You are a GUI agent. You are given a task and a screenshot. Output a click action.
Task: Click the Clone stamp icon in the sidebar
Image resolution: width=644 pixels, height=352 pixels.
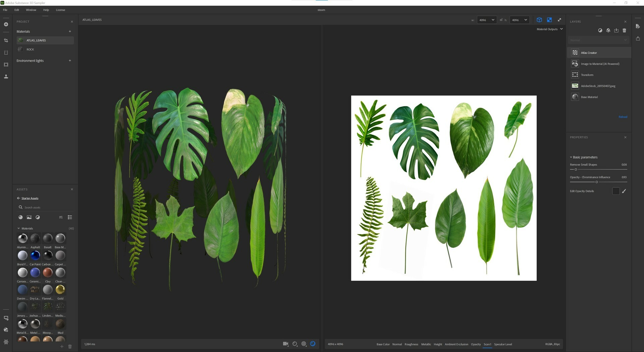(x=6, y=76)
